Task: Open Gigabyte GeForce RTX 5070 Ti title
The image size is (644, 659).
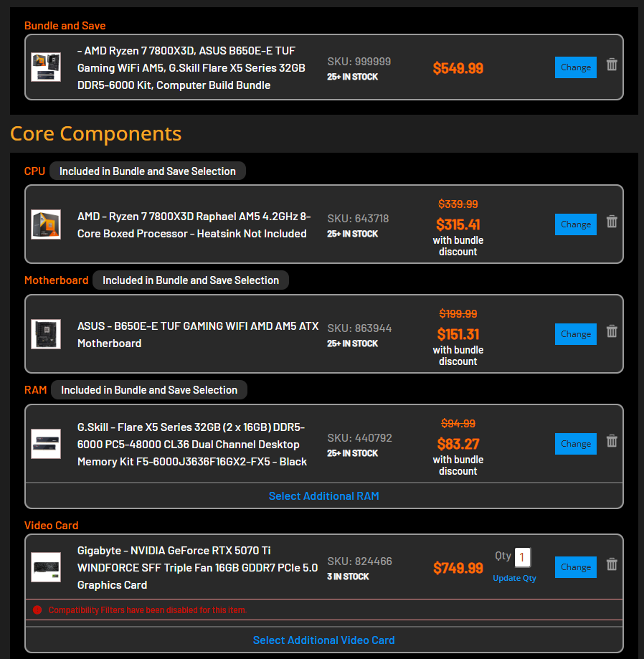Action: click(197, 567)
